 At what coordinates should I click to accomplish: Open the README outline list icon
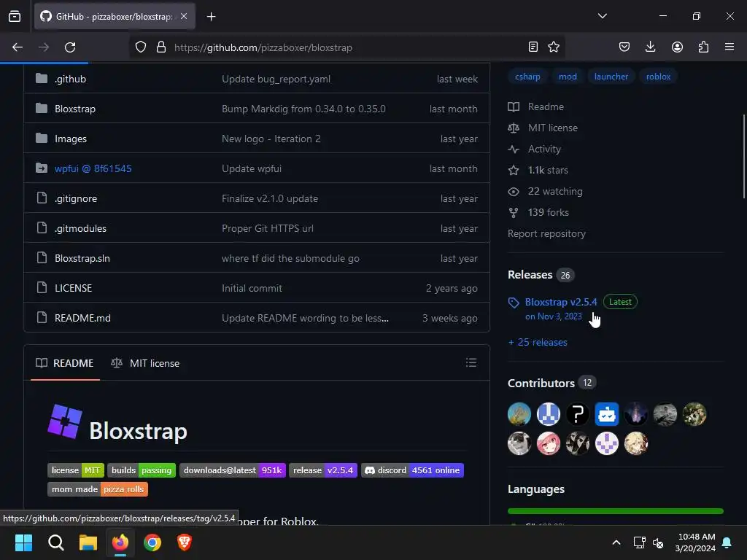[x=471, y=363]
